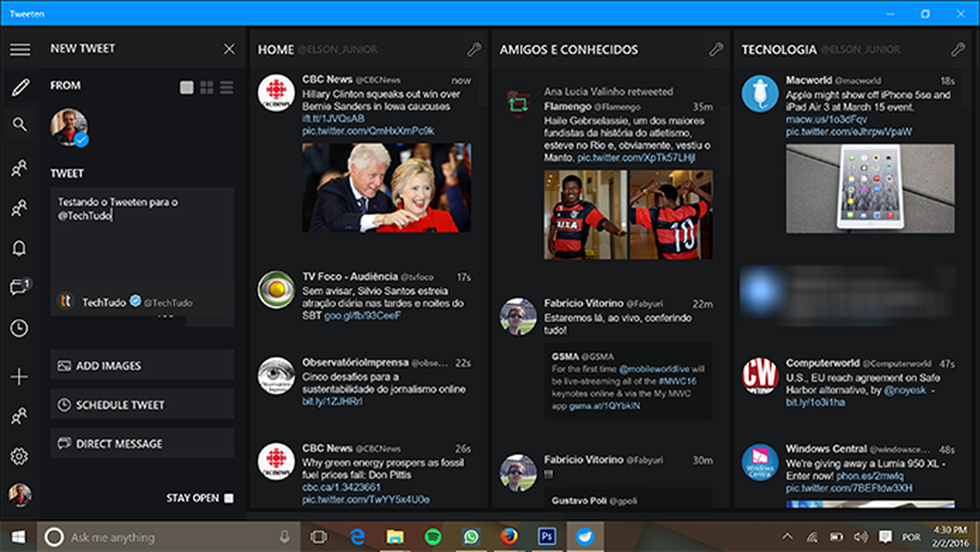Open Tecnologia column settings wrench icon

[x=958, y=50]
